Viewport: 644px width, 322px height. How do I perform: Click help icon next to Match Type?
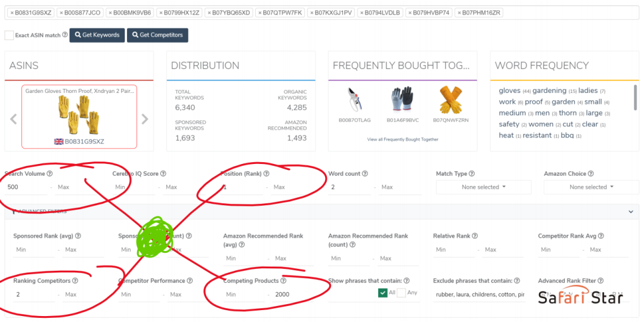(x=472, y=174)
